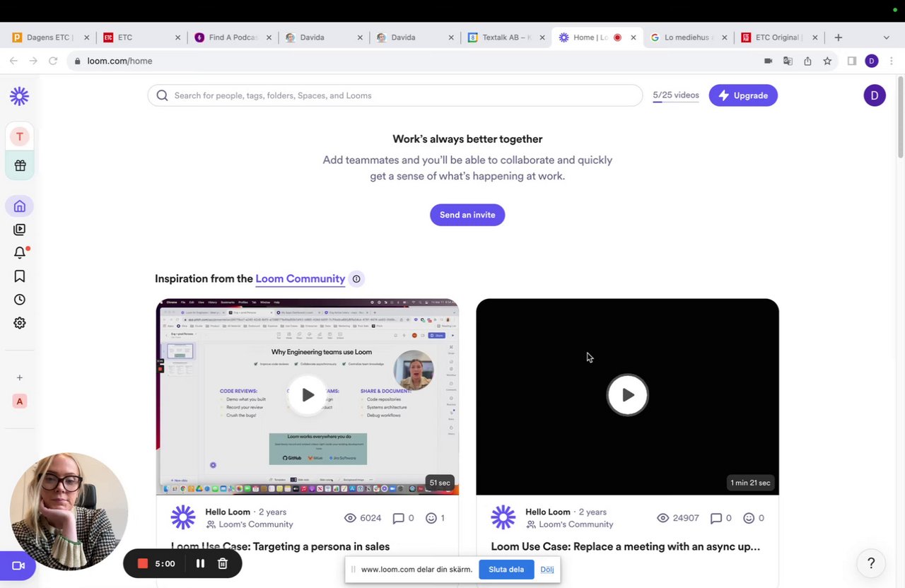Switch to the Find A Podcast tab
The image size is (905, 588).
coord(234,37)
